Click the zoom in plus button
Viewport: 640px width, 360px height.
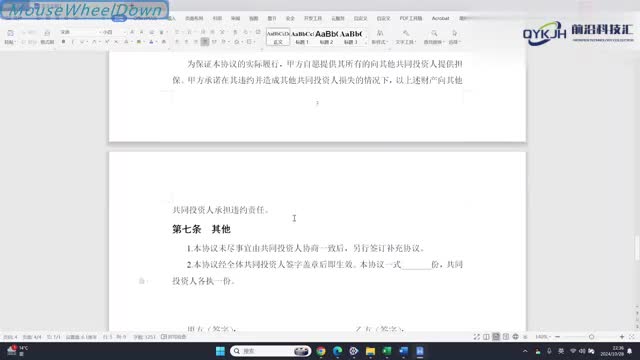click(x=622, y=337)
